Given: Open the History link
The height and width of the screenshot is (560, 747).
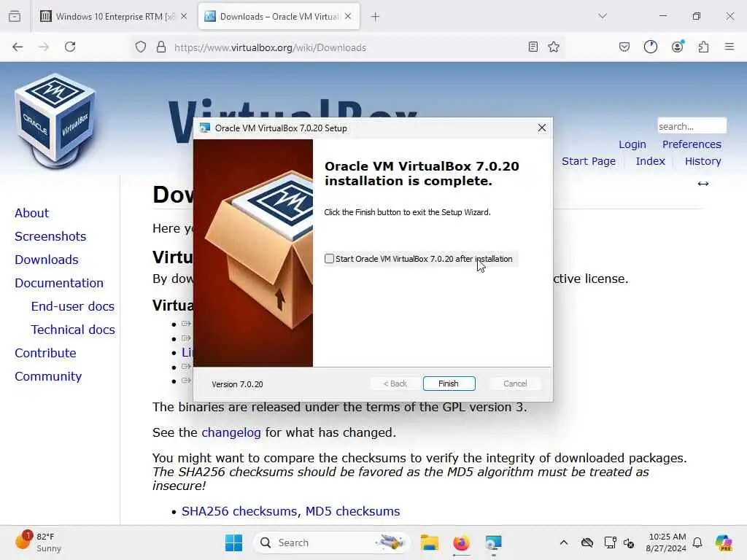Looking at the screenshot, I should tap(703, 161).
